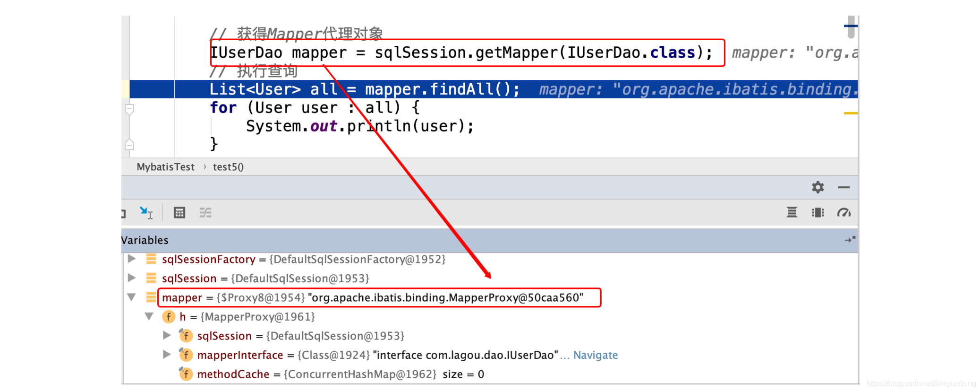This screenshot has height=392, width=980.
Task: Click the restore layout lines icon
Action: coord(792,212)
